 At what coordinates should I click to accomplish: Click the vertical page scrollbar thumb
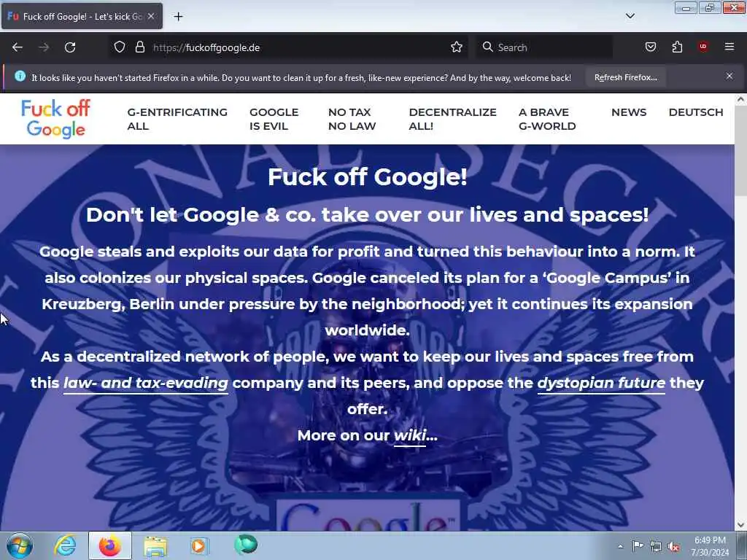point(741,151)
